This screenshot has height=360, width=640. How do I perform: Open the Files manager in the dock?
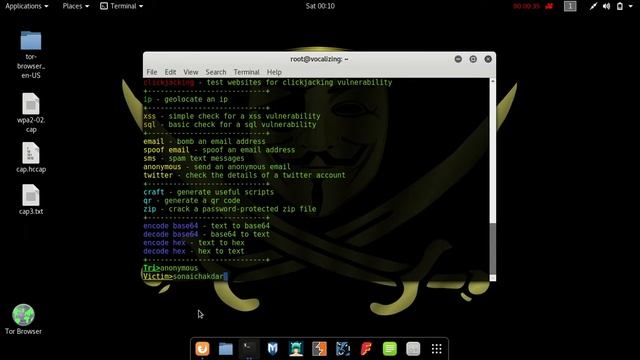tap(226, 349)
